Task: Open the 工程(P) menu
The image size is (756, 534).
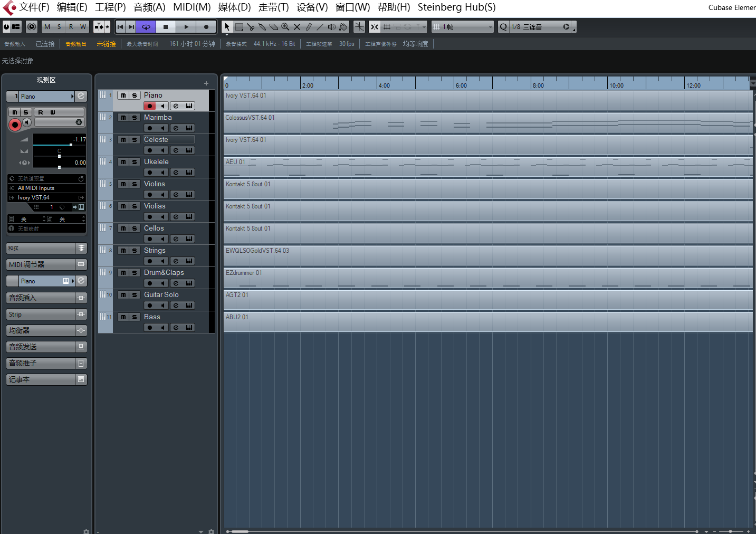Action: [110, 7]
